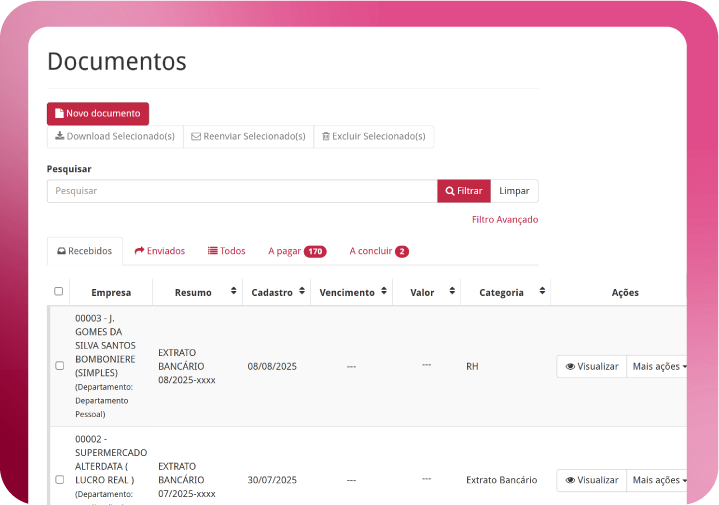Click the Filtrar search button

pos(464,191)
